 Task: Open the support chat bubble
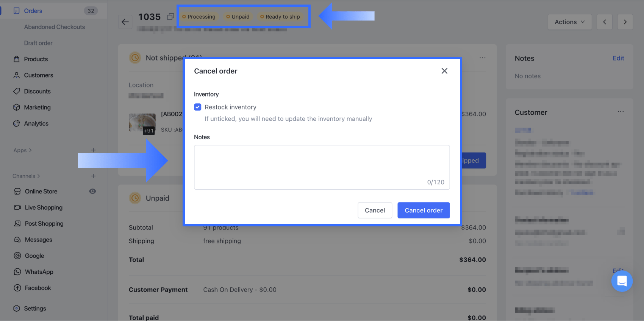click(x=622, y=281)
